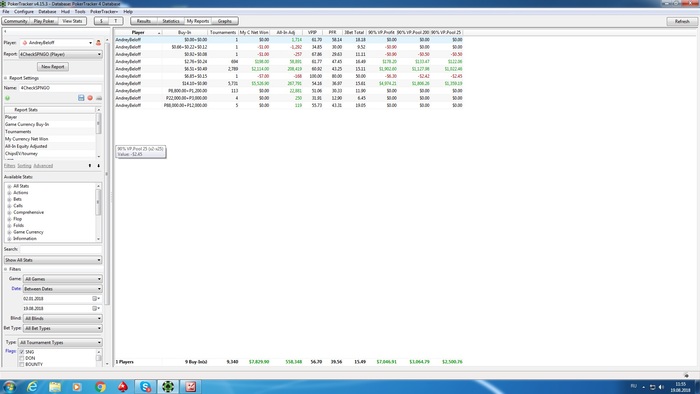The width and height of the screenshot is (700, 394).
Task: Open the Sorting link
Action: (x=24, y=166)
